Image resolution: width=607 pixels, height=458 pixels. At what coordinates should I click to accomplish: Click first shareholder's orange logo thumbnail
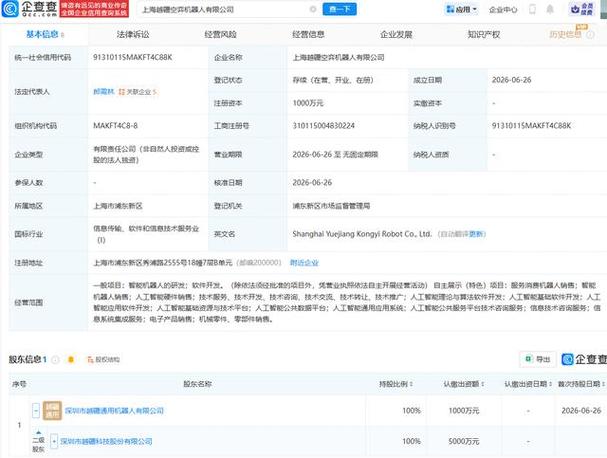tap(52, 411)
